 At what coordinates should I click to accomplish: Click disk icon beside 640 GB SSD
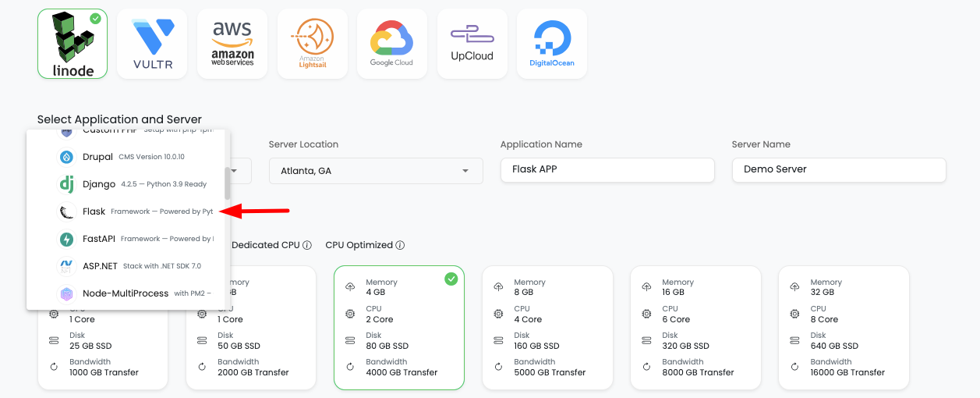(x=794, y=340)
